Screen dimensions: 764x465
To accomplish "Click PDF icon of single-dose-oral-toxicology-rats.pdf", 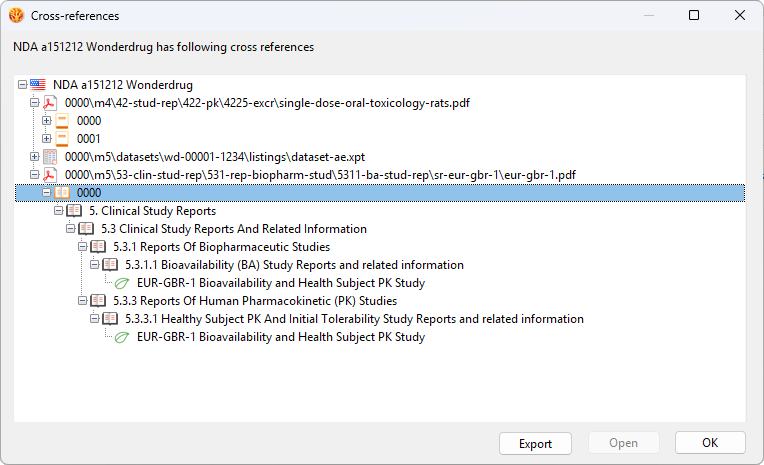I will click(x=50, y=103).
